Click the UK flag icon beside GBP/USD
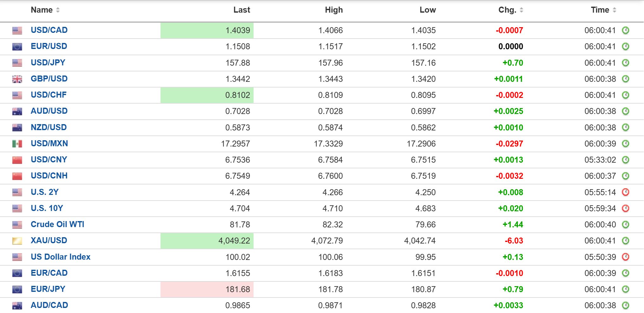The width and height of the screenshot is (644, 313). point(17,79)
